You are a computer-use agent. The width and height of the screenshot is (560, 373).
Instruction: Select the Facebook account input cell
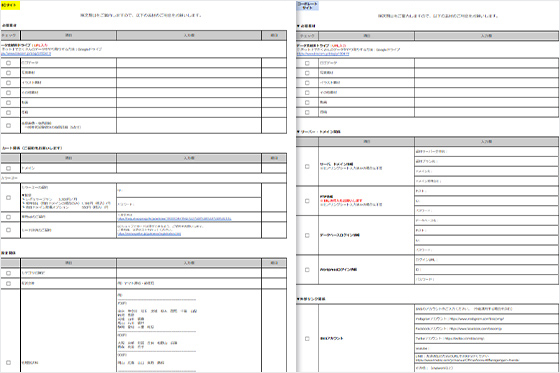pos(486,328)
